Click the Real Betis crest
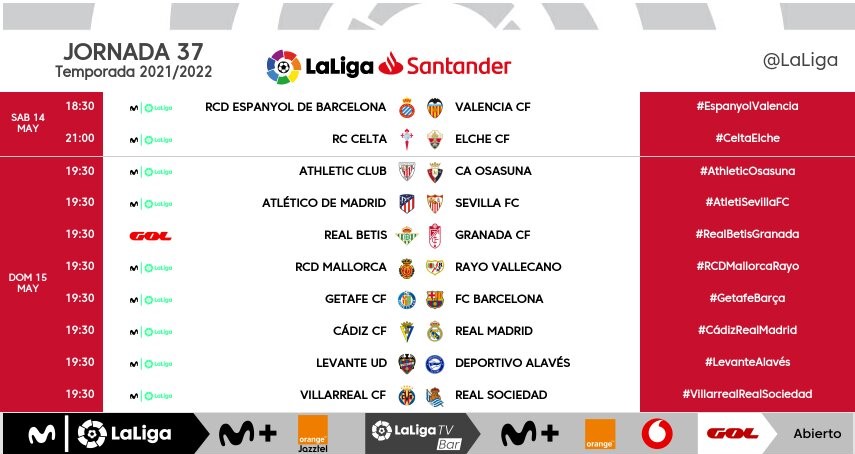 [407, 235]
